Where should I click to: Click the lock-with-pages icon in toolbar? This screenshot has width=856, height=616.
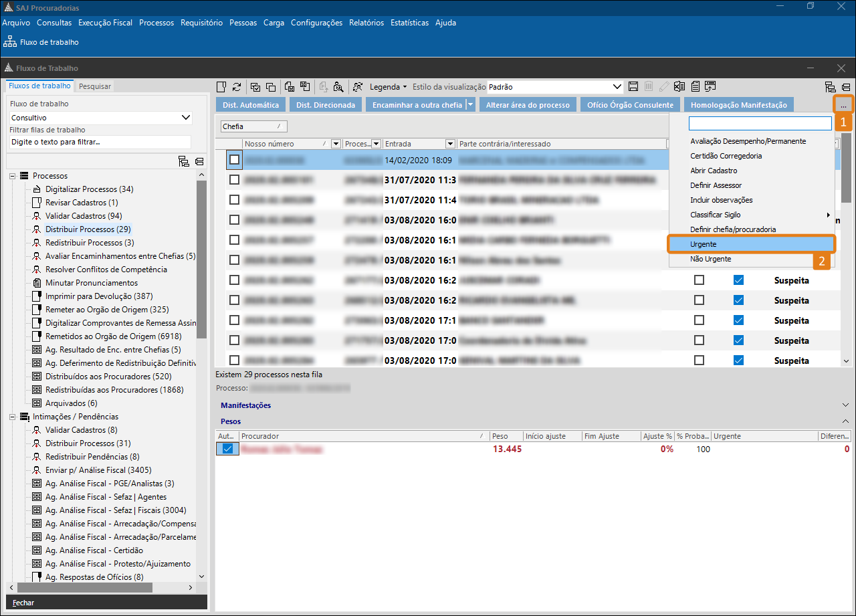(290, 86)
